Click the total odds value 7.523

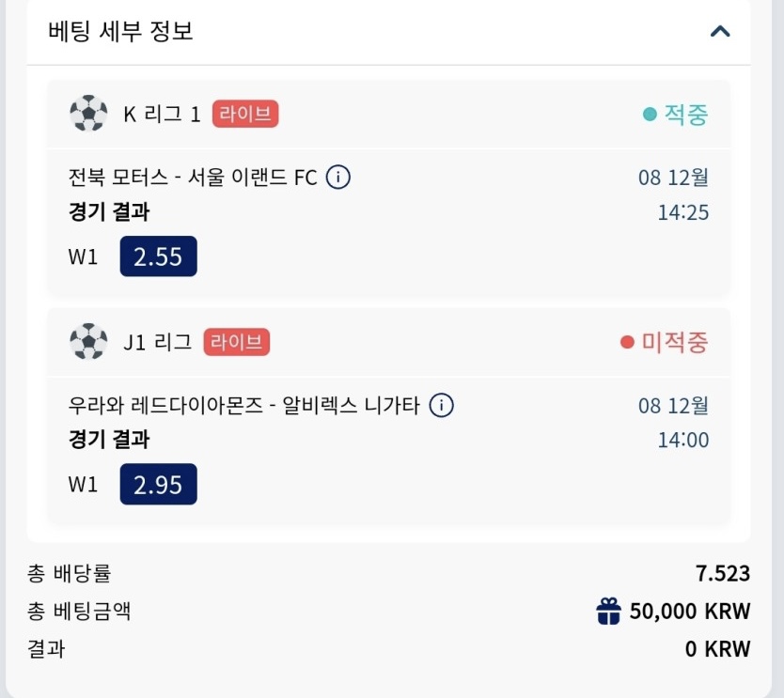pos(723,573)
